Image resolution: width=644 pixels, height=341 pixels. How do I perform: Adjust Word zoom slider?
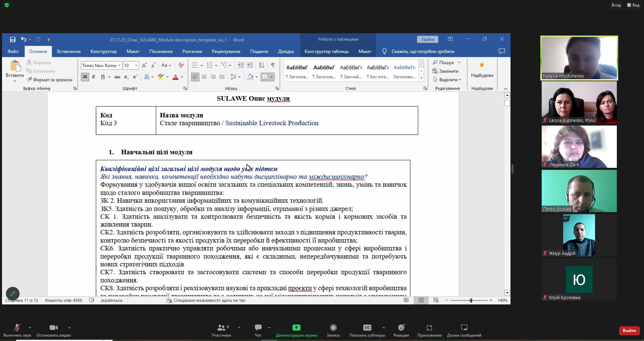click(x=471, y=300)
